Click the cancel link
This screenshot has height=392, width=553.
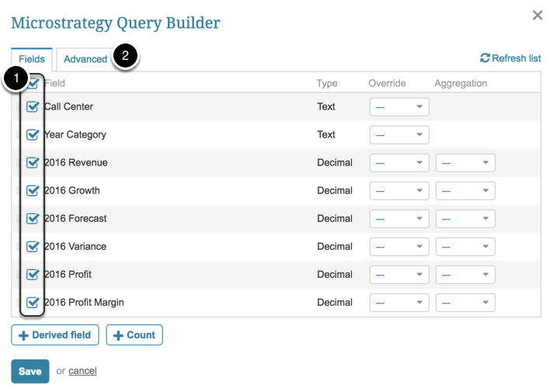(x=82, y=371)
